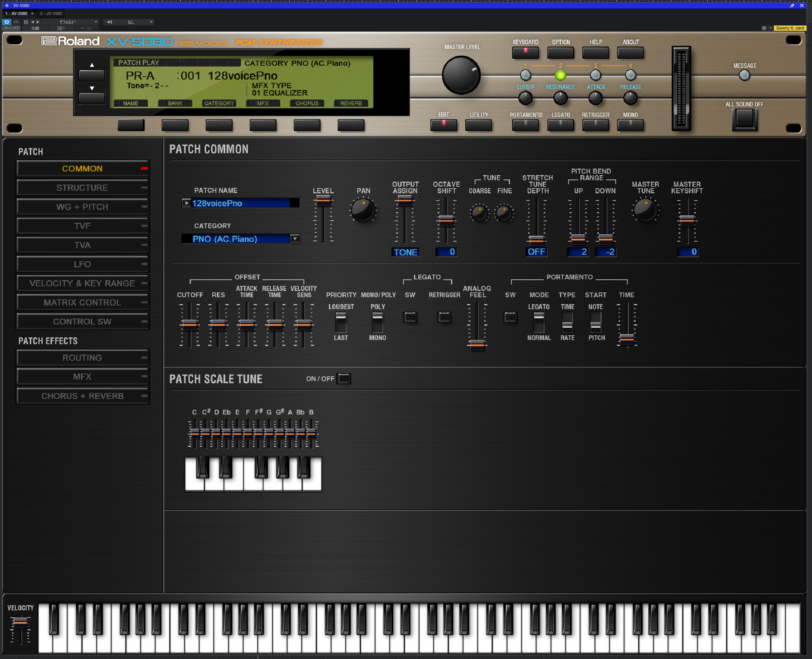Screen dimensions: 812x659
Task: Click the preset file document icon
Action: point(26,22)
